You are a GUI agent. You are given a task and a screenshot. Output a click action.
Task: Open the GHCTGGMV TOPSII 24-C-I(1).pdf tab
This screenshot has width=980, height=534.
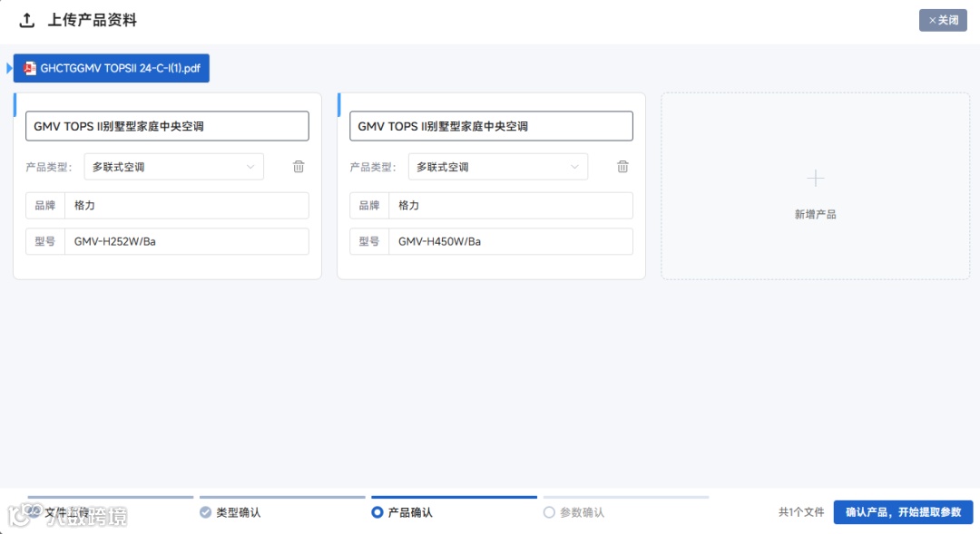pos(112,68)
